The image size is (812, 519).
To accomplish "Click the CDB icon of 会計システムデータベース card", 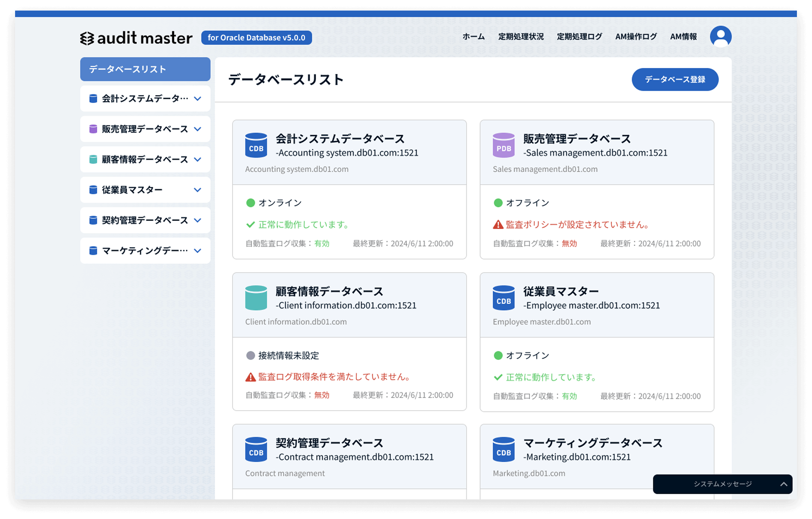I will (x=256, y=145).
